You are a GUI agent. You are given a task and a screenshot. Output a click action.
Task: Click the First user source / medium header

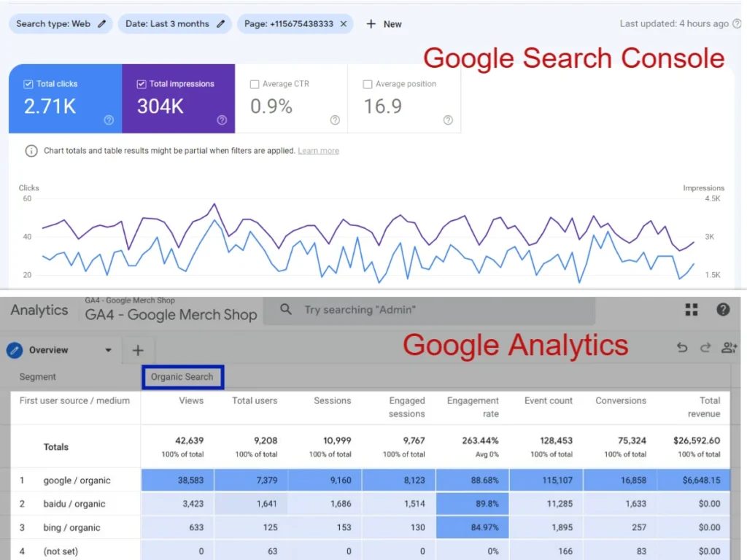click(74, 401)
